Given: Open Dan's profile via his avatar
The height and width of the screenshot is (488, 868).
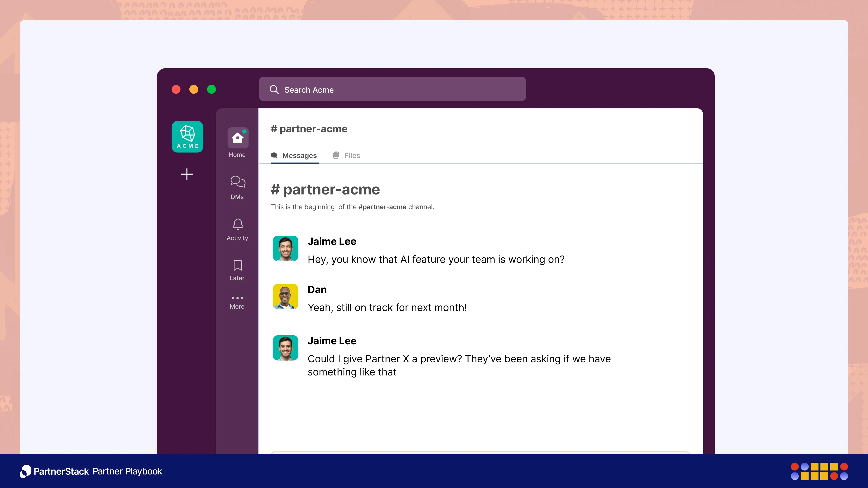Looking at the screenshot, I should 285,297.
